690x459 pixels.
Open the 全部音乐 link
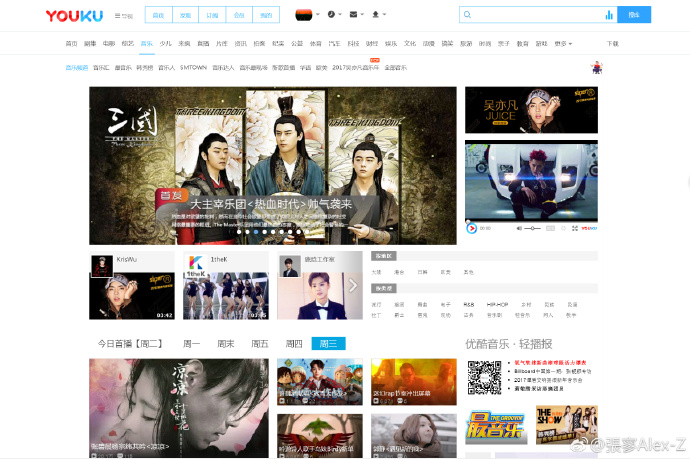pos(395,67)
